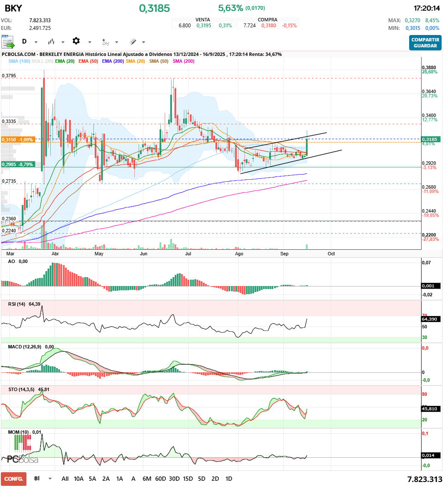448x488 pixels.
Task: Click the AO indicator label
Action: click(x=12, y=261)
